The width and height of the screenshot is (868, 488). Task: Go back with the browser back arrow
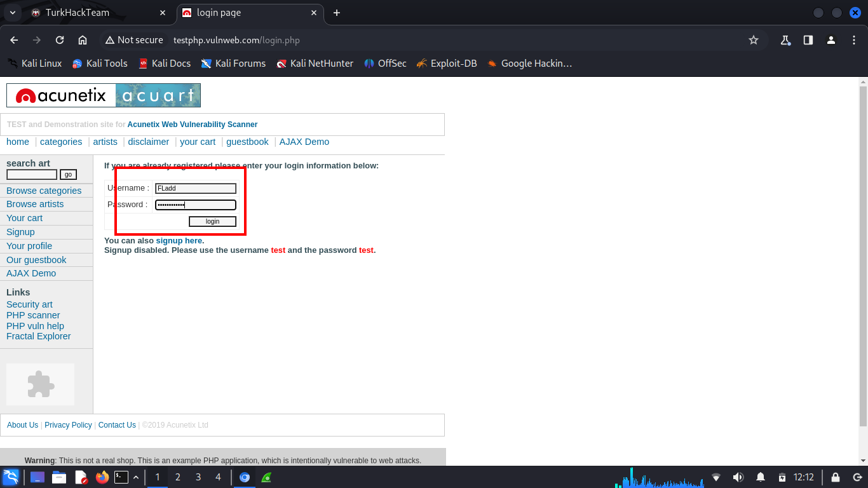click(x=14, y=40)
